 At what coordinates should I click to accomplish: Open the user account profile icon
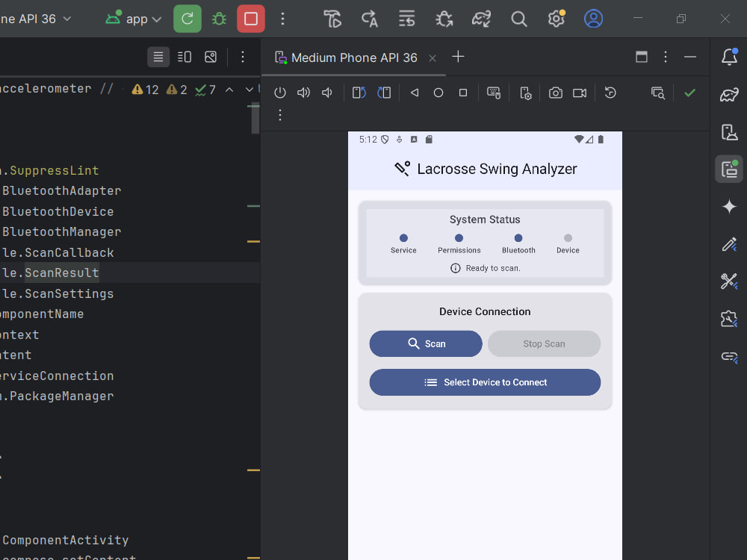click(593, 19)
